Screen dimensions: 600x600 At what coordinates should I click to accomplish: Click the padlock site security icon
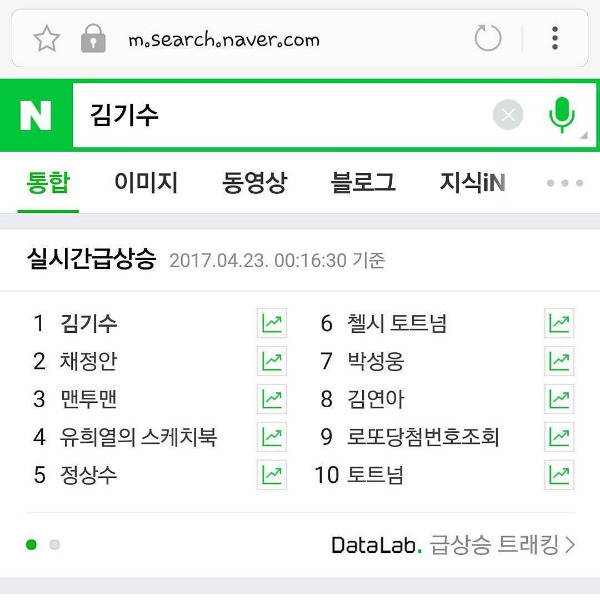pos(93,39)
